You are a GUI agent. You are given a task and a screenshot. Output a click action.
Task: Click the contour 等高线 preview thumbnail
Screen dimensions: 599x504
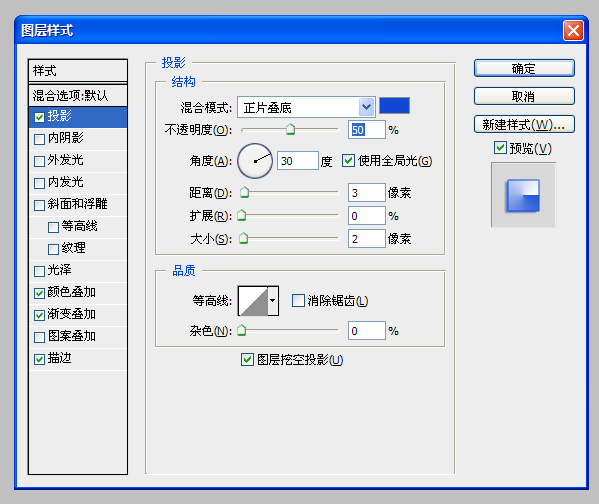coord(253,301)
